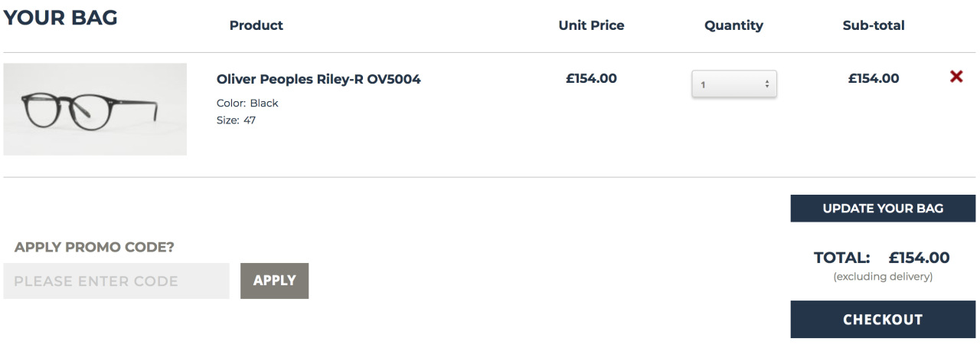Screen dimensions: 980x345
Task: Click the Size: 47 product detail
Action: click(x=236, y=120)
